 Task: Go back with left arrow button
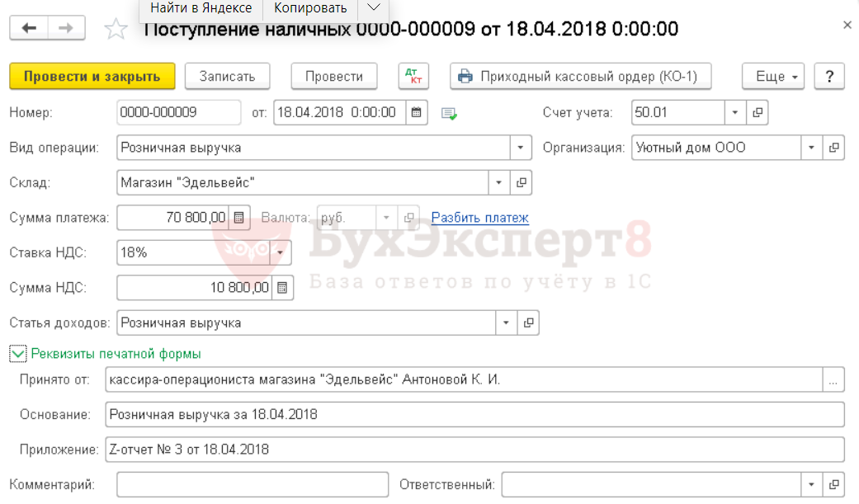[29, 28]
